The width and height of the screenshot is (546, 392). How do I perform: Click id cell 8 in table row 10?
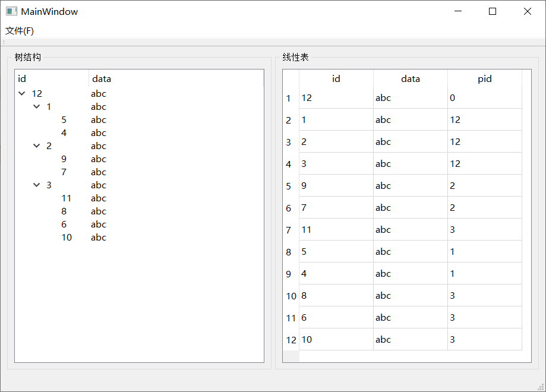click(336, 296)
